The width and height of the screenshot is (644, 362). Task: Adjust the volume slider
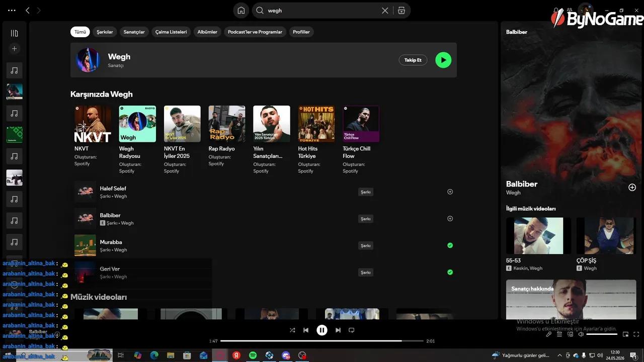pyautogui.click(x=602, y=334)
